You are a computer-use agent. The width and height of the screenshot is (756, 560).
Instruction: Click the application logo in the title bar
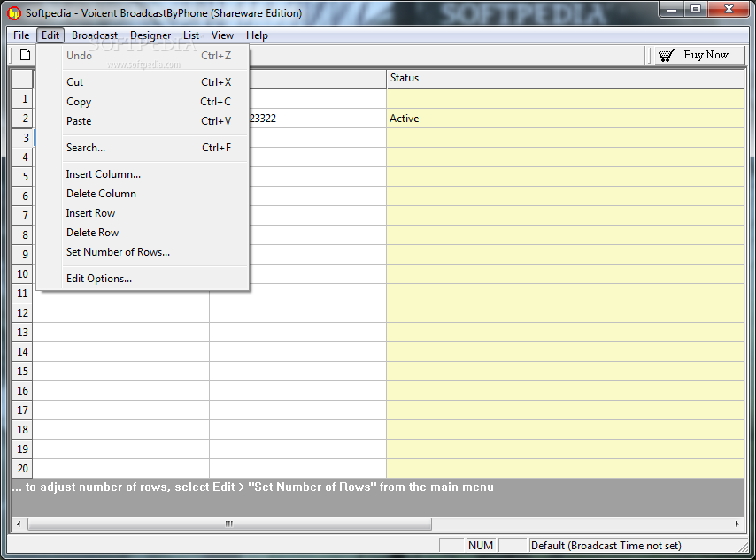[x=14, y=13]
